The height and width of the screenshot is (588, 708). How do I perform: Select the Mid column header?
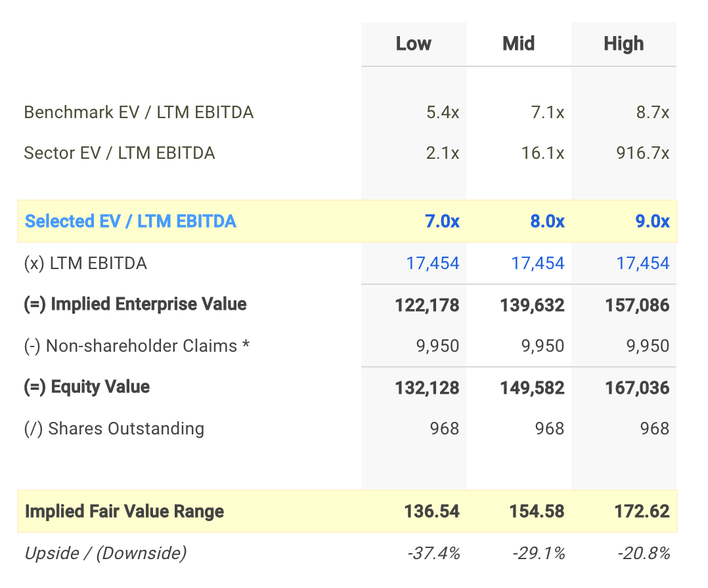point(518,44)
